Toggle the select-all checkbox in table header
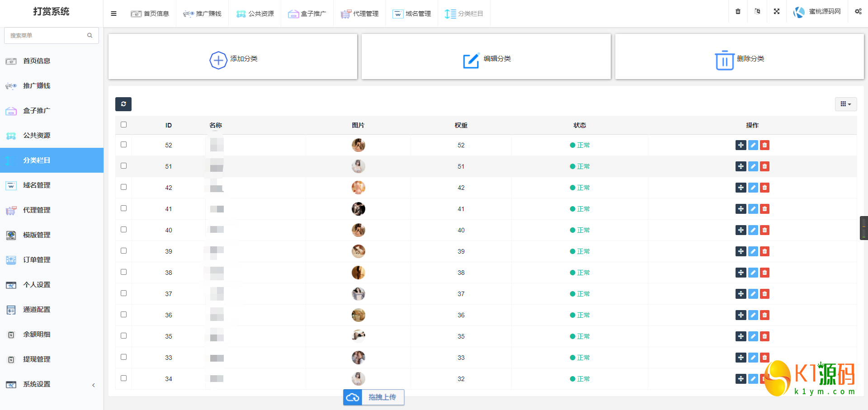868x410 pixels. [x=123, y=125]
